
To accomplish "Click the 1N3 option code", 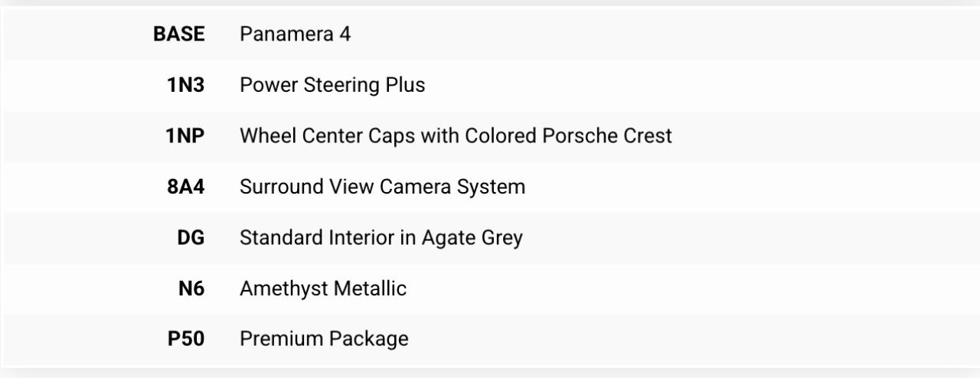I will click(x=186, y=86).
